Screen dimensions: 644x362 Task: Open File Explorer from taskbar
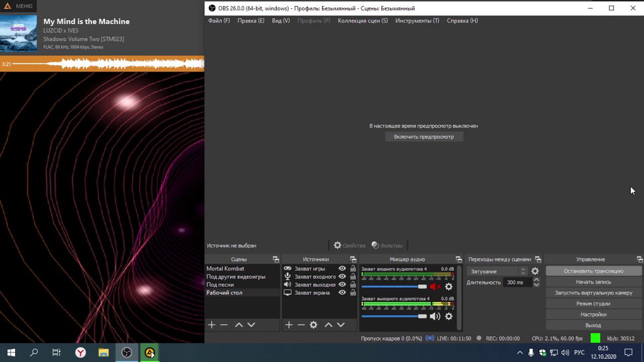tap(104, 352)
